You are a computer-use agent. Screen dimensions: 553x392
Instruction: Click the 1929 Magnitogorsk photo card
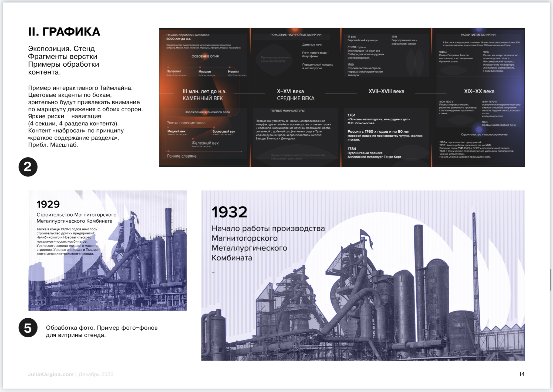point(107,251)
